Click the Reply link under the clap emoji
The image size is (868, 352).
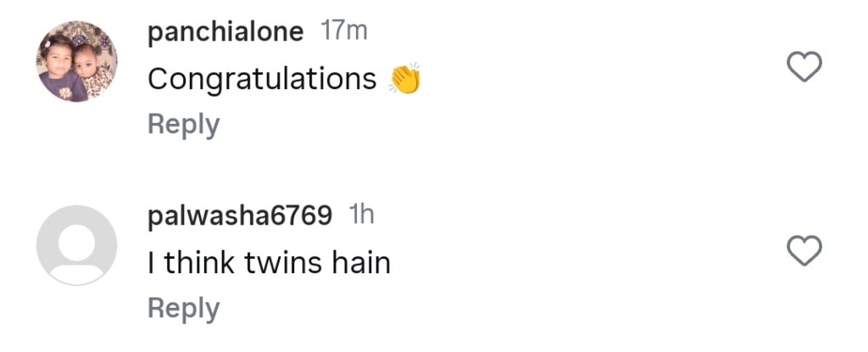point(183,125)
